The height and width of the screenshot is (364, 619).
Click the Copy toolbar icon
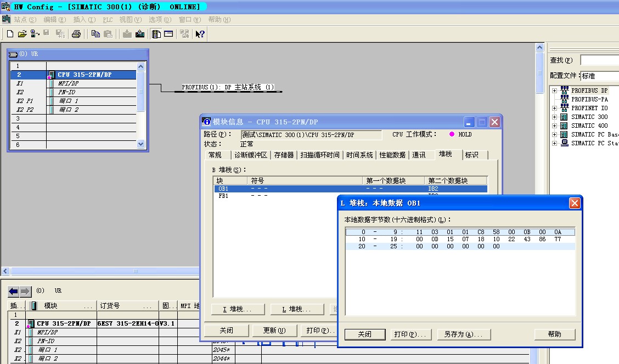point(95,34)
